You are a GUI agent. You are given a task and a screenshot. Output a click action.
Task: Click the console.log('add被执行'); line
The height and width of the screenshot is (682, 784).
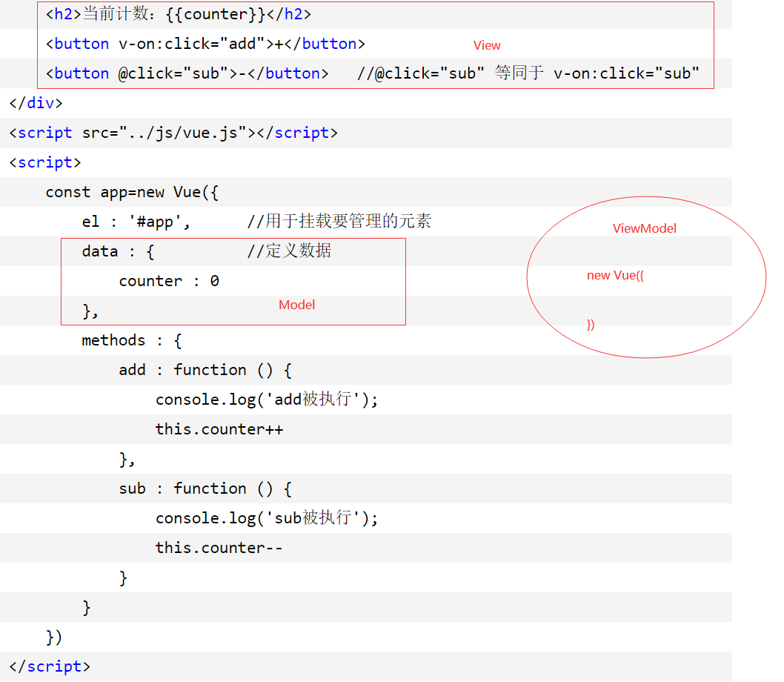pyautogui.click(x=267, y=400)
